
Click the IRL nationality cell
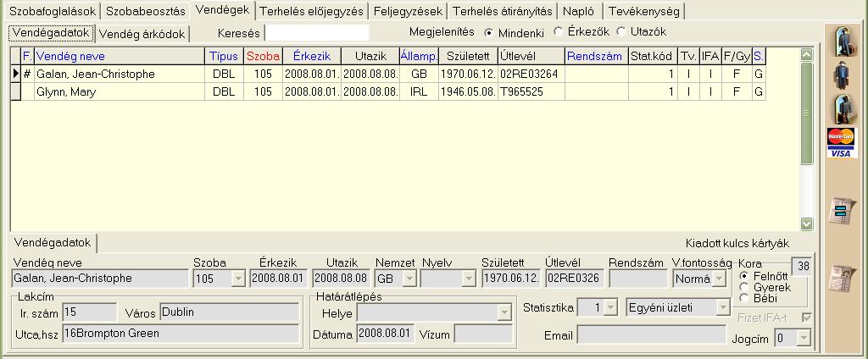pyautogui.click(x=419, y=91)
